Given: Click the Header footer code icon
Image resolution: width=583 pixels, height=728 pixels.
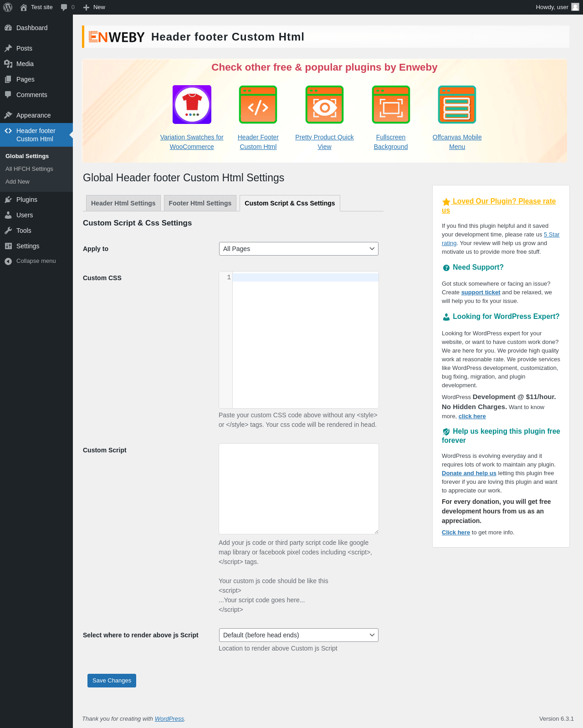Looking at the screenshot, I should [x=8, y=131].
